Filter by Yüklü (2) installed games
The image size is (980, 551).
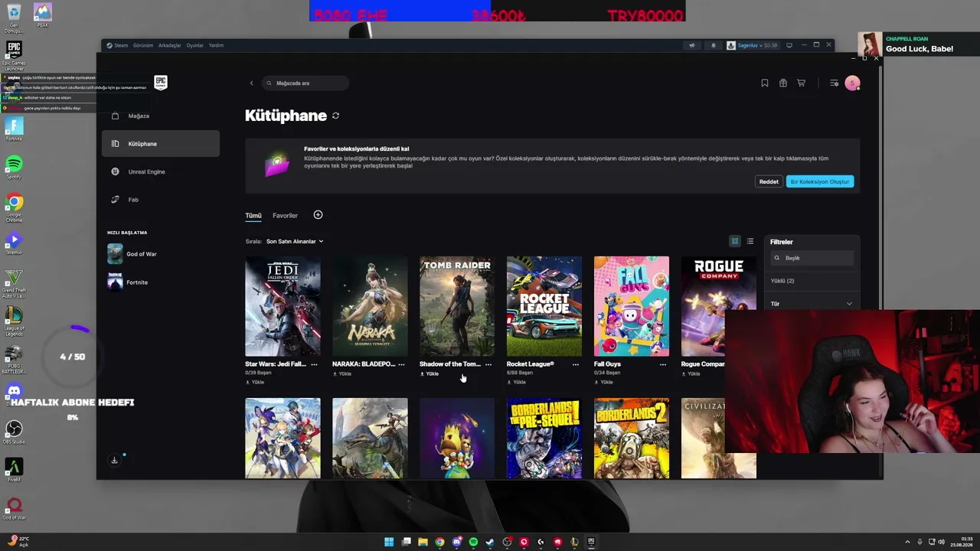782,281
